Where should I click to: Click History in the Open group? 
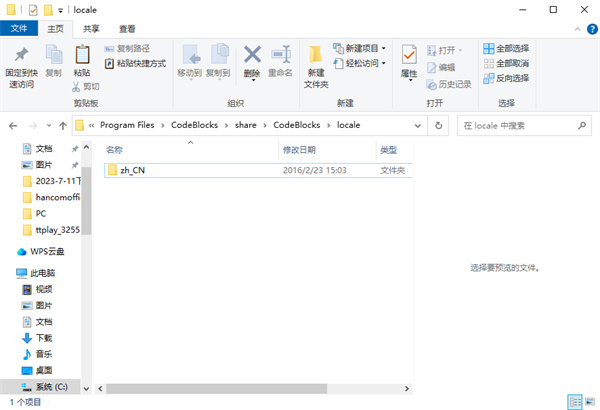tap(449, 84)
